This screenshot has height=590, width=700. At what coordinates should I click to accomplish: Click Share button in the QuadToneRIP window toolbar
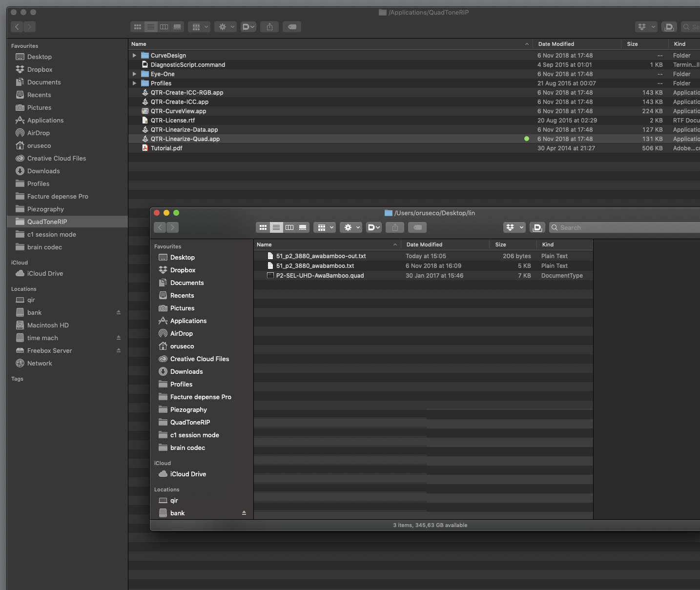click(x=269, y=27)
